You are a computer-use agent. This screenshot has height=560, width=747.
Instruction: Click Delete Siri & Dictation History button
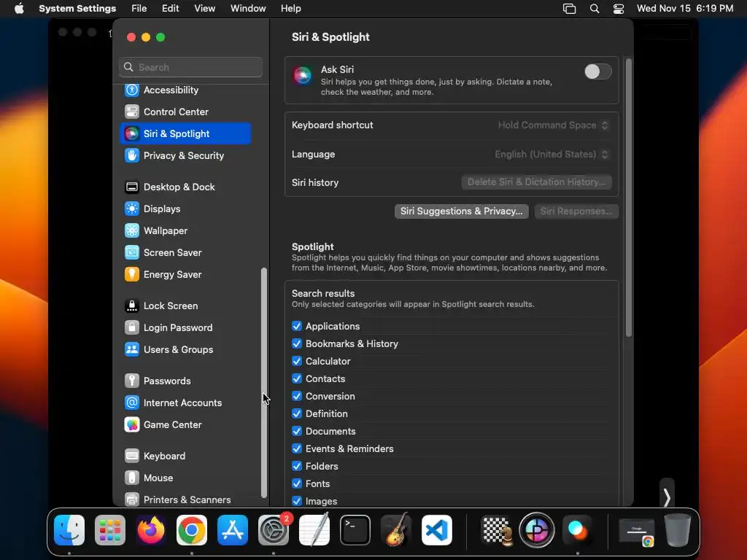click(536, 182)
